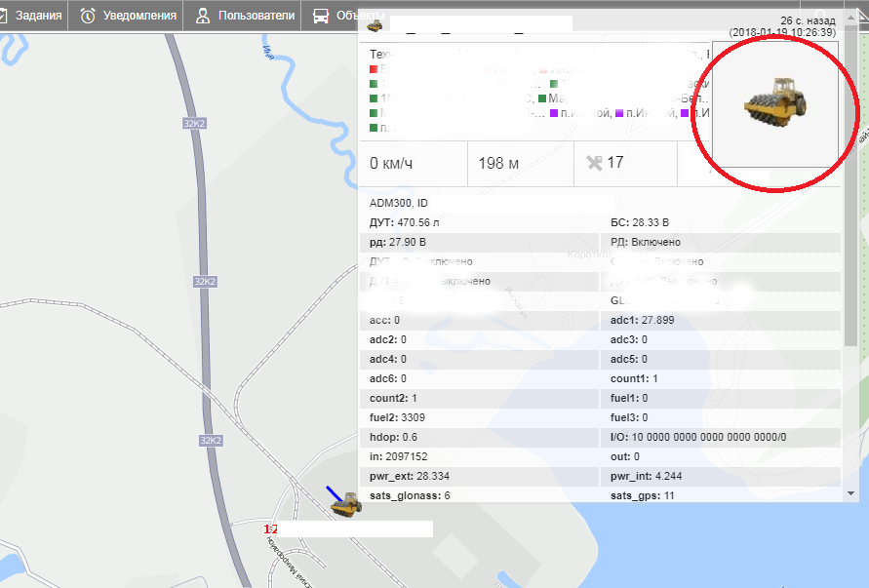Click the popup scrollbar down arrow
This screenshot has width=869, height=588.
point(851,494)
